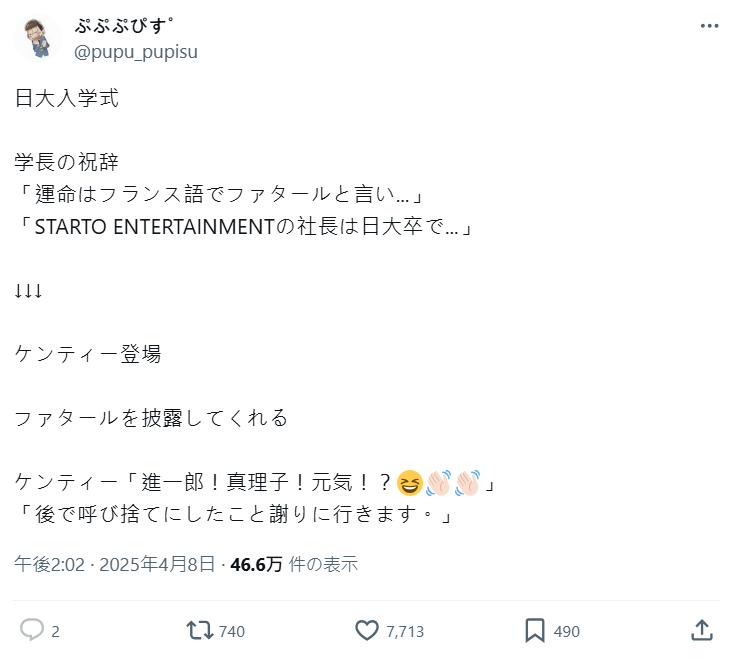Click the 7,713 likes count

click(405, 631)
